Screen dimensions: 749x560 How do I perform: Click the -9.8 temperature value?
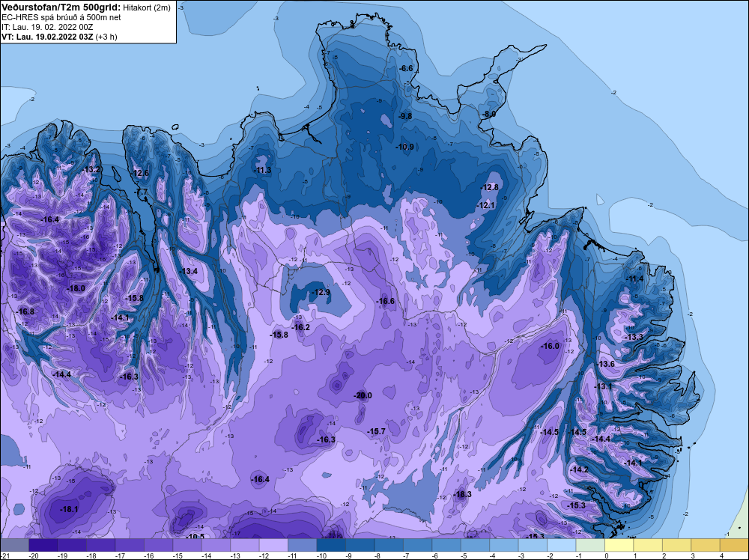tap(405, 116)
